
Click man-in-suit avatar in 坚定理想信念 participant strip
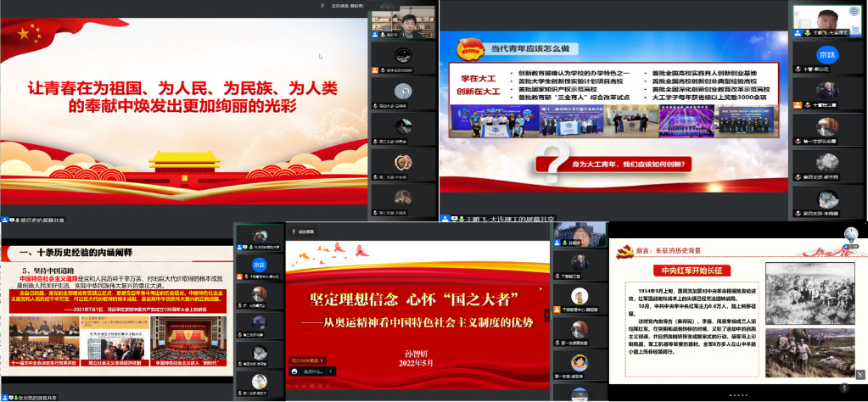point(579,263)
